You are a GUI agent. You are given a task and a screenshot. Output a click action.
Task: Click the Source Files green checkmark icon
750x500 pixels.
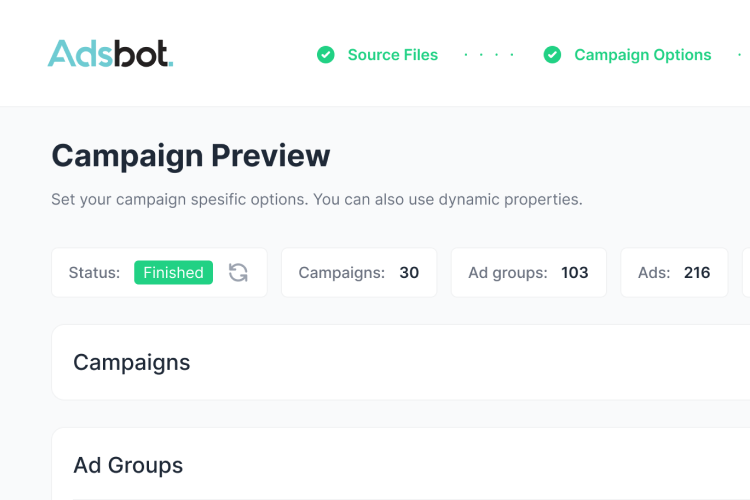[326, 55]
